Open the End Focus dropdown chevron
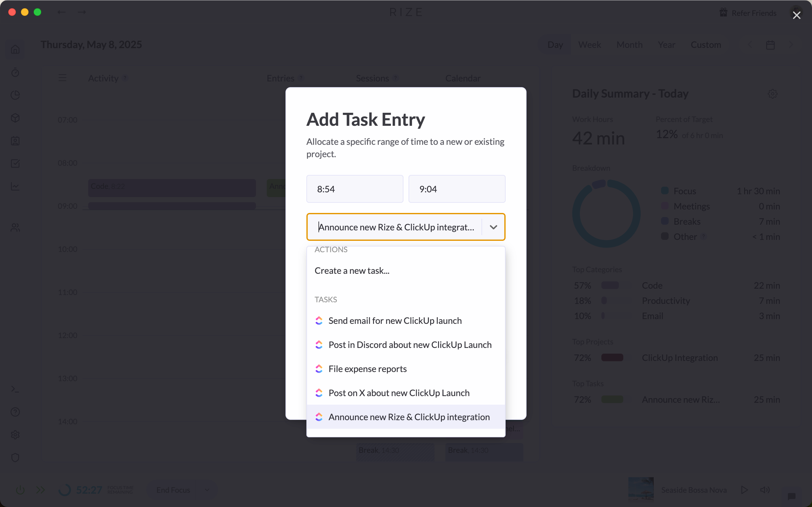The image size is (812, 507). [207, 490]
